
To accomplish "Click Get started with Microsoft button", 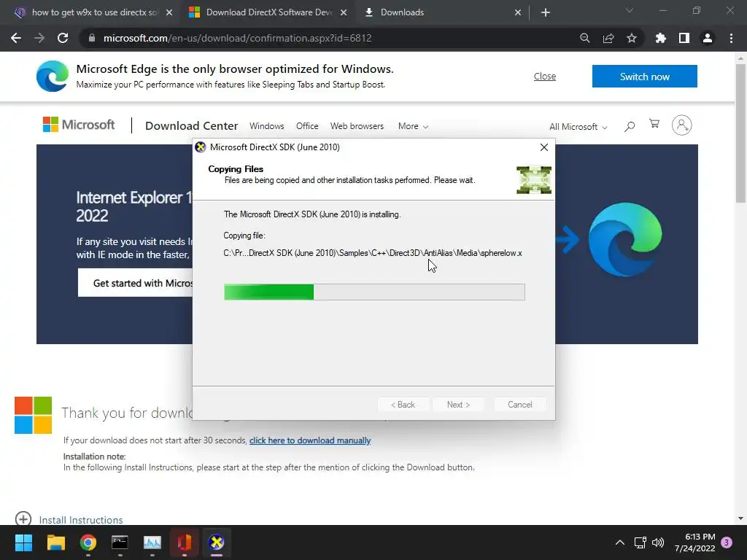I will pos(135,283).
